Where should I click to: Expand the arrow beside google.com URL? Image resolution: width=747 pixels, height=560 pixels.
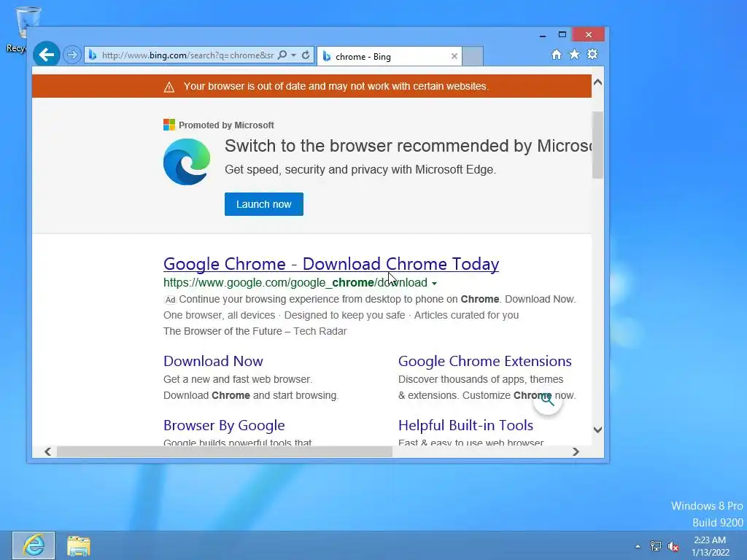[x=434, y=284]
